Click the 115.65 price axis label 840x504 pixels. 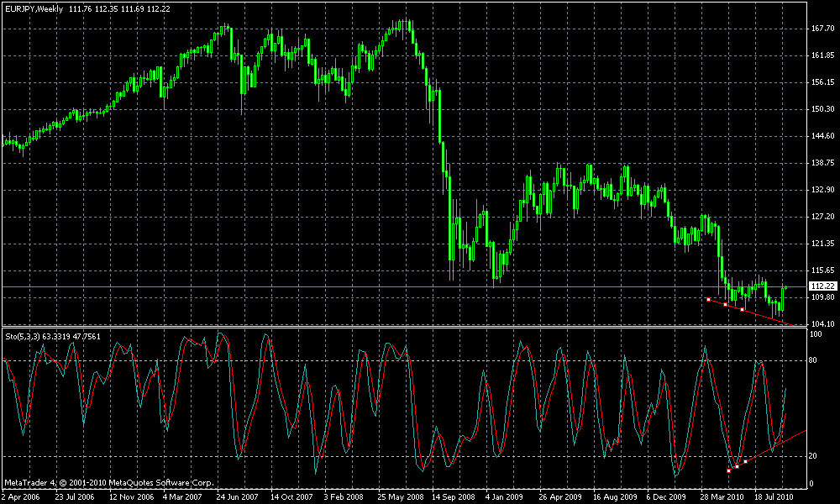coord(823,270)
